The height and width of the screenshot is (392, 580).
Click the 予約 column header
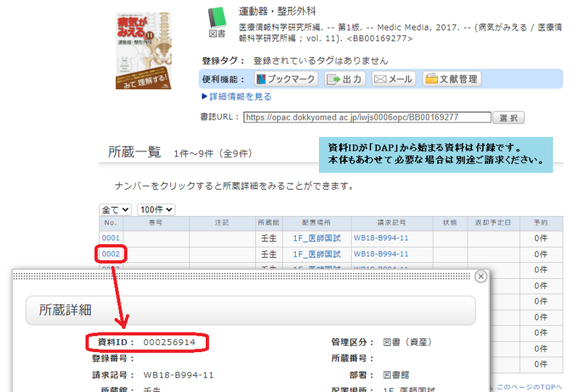click(x=541, y=222)
